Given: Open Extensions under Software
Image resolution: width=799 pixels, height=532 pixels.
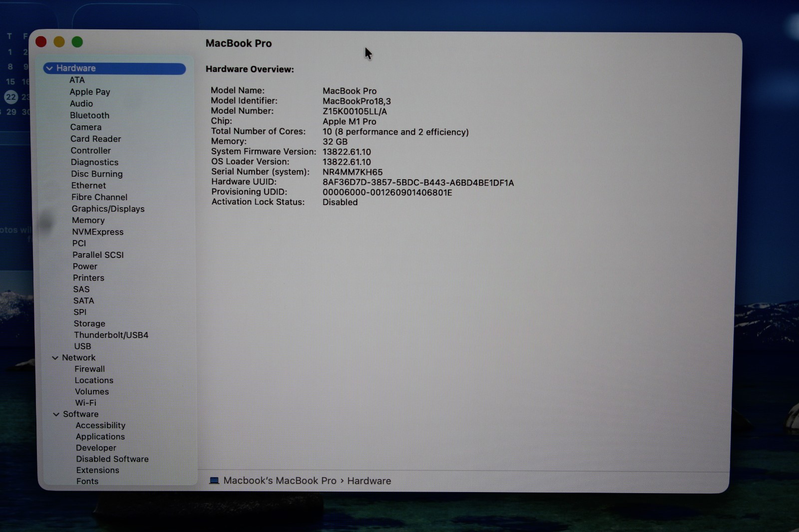Looking at the screenshot, I should (x=97, y=470).
